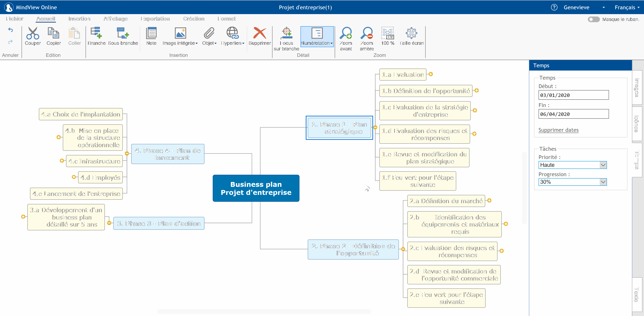Open the Français language dropdown
This screenshot has width=644, height=316.
point(627,7)
